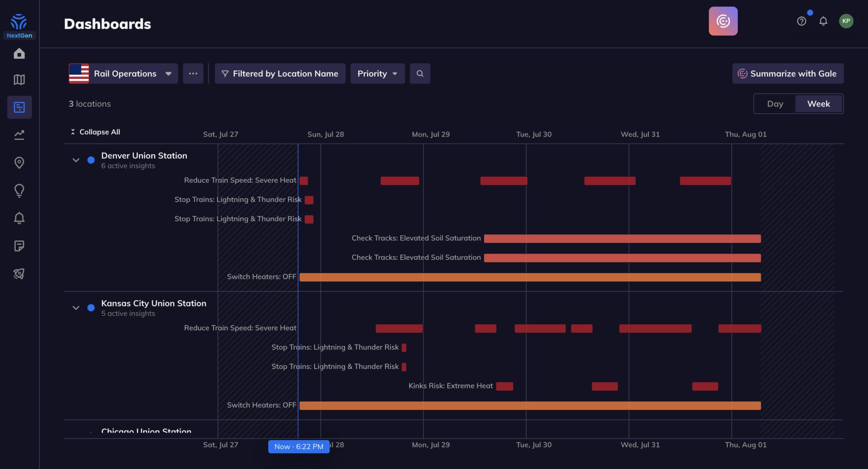
Task: Click the trends chart icon in sidebar
Action: (x=19, y=135)
